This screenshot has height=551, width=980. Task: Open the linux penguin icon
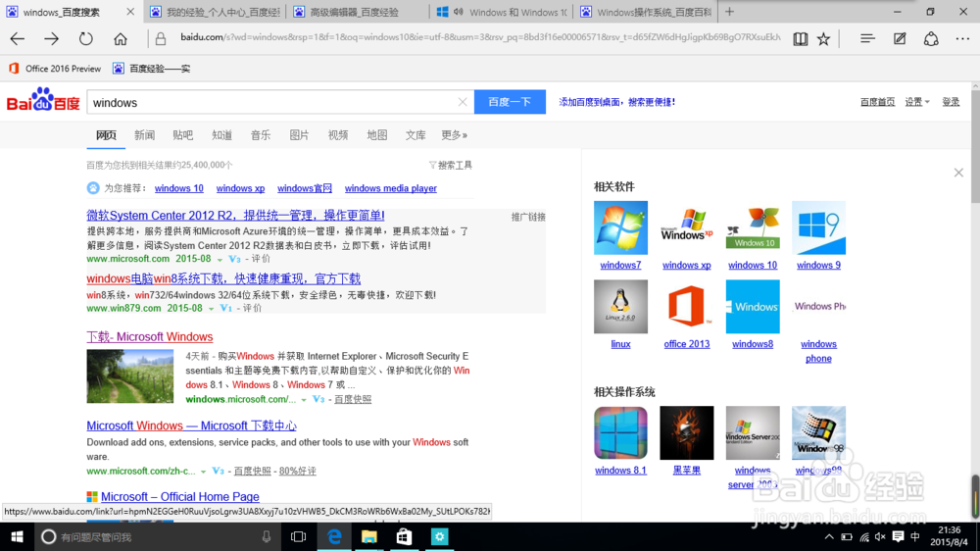pyautogui.click(x=620, y=307)
